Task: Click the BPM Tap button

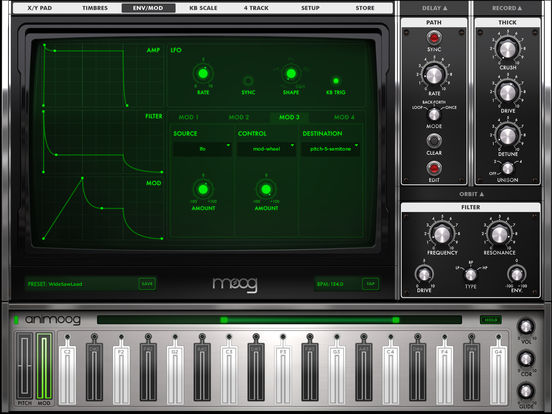Action: 370,284
